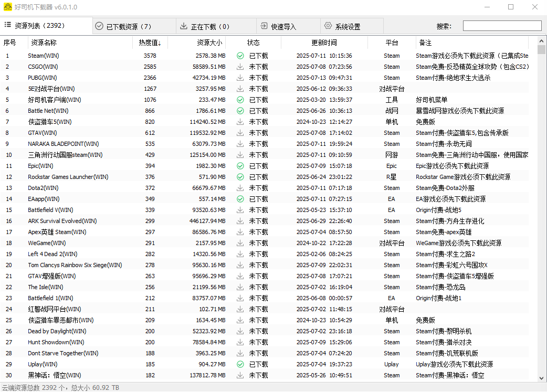The height and width of the screenshot is (392, 547).
Task: Click the download icon for Battlefield V(WIN)
Action: click(240, 210)
